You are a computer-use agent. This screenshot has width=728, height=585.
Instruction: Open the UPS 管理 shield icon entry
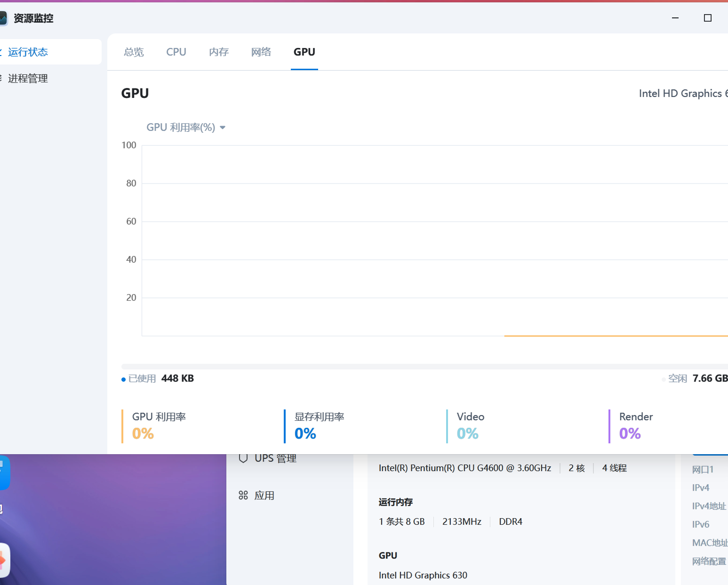[x=267, y=458]
